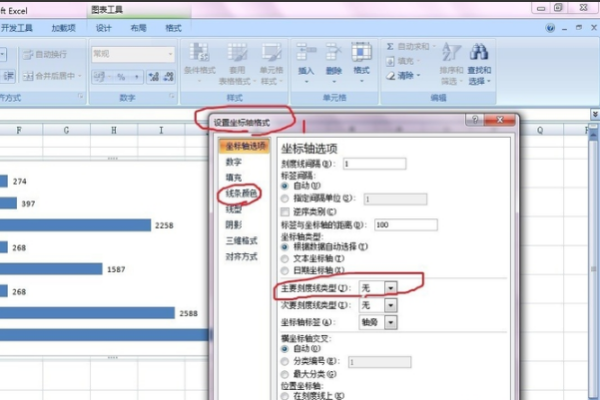Select 最大分类 radio button
This screenshot has width=600, height=400.
[x=284, y=374]
